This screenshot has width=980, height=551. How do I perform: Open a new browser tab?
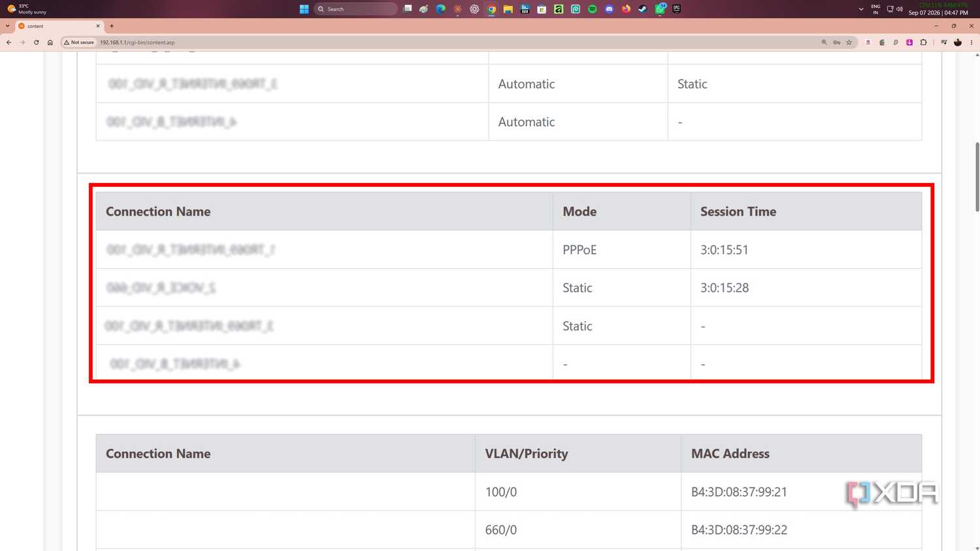(112, 26)
